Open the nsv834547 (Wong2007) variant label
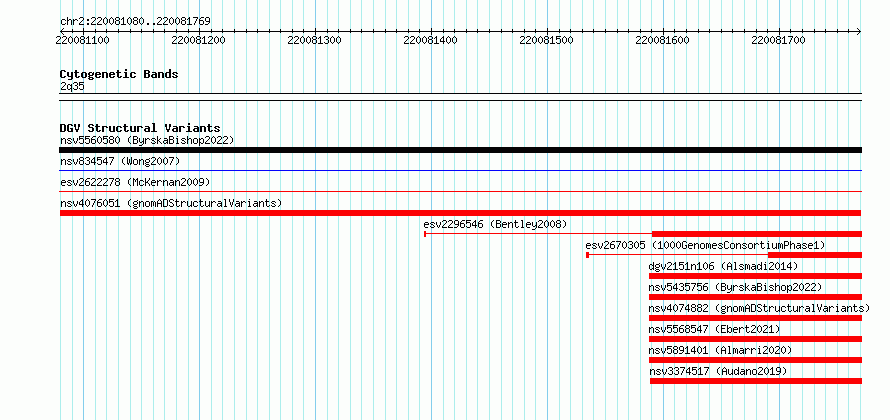 120,161
